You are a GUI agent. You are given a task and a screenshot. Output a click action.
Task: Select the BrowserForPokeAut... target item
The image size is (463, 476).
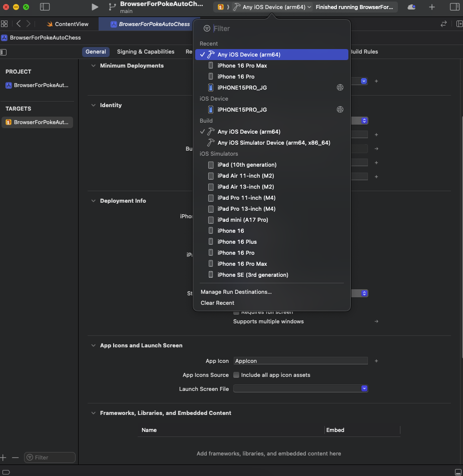click(38, 122)
